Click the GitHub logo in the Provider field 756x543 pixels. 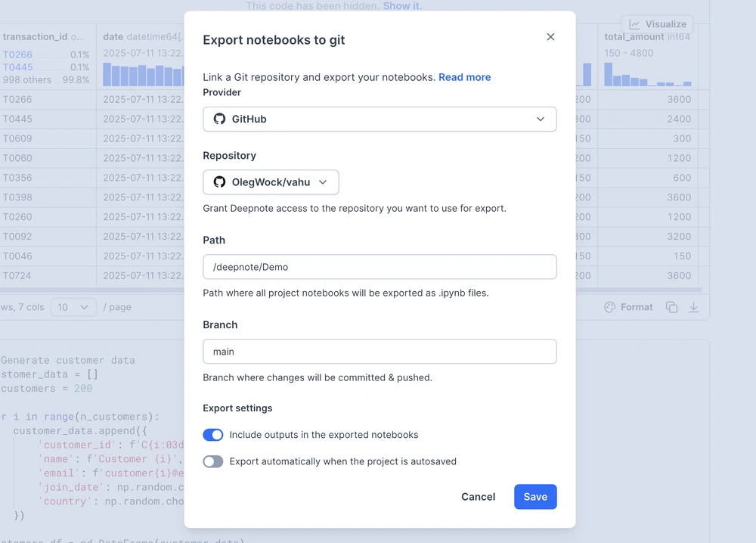click(219, 119)
